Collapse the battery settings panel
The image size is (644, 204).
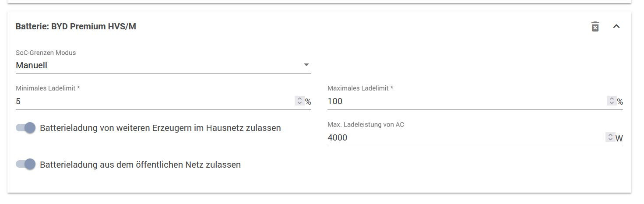(616, 27)
